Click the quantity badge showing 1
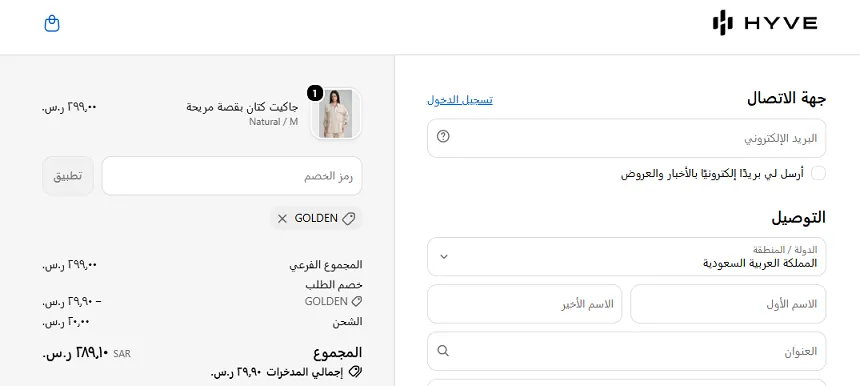 [x=314, y=94]
